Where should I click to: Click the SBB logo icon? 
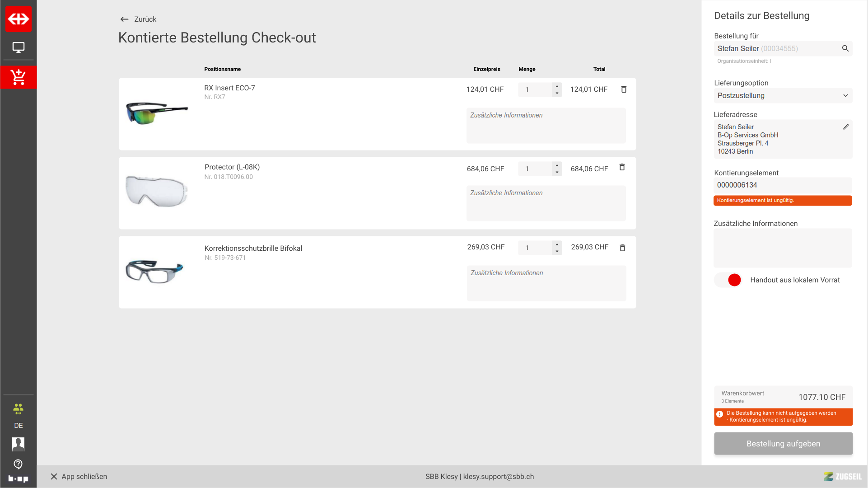pyautogui.click(x=19, y=19)
